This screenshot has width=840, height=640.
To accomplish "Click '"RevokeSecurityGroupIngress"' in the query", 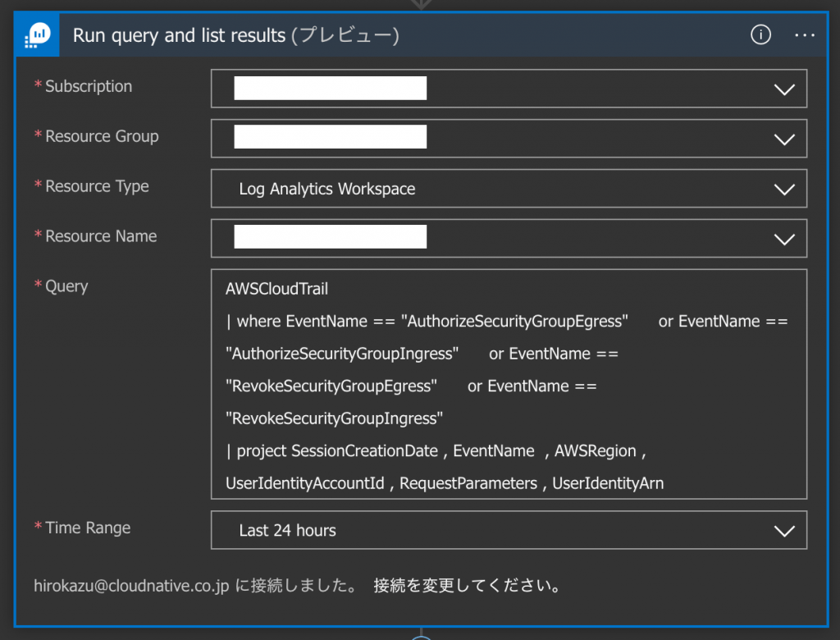I will pyautogui.click(x=335, y=418).
